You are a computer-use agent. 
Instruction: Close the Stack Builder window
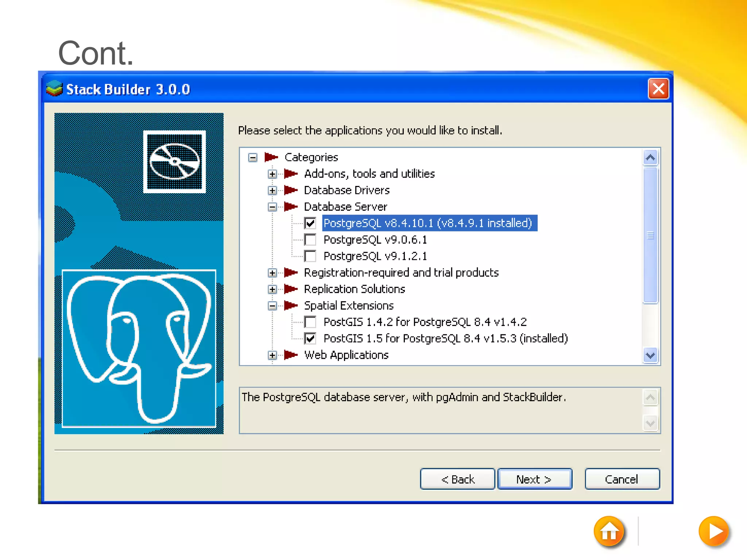pos(658,89)
